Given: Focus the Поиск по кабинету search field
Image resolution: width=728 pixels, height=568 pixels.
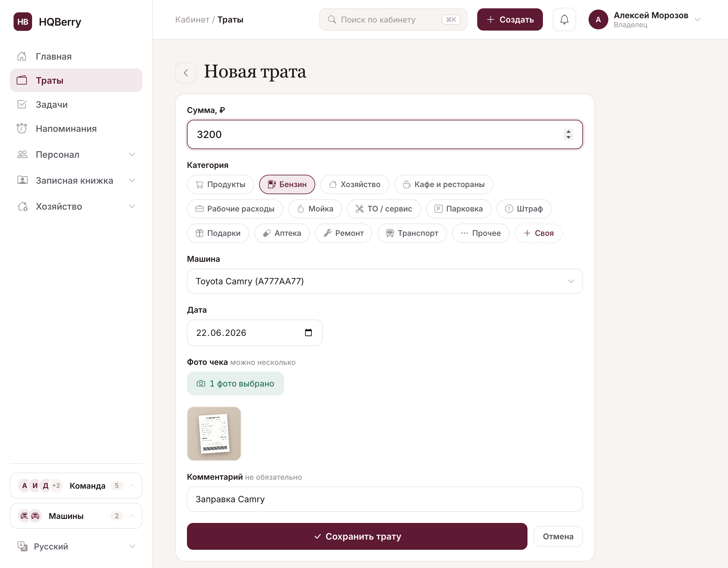Looking at the screenshot, I should tap(393, 20).
